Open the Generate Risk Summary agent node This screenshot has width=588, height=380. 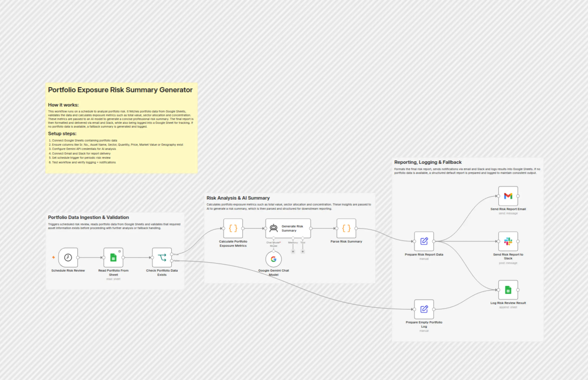point(288,228)
